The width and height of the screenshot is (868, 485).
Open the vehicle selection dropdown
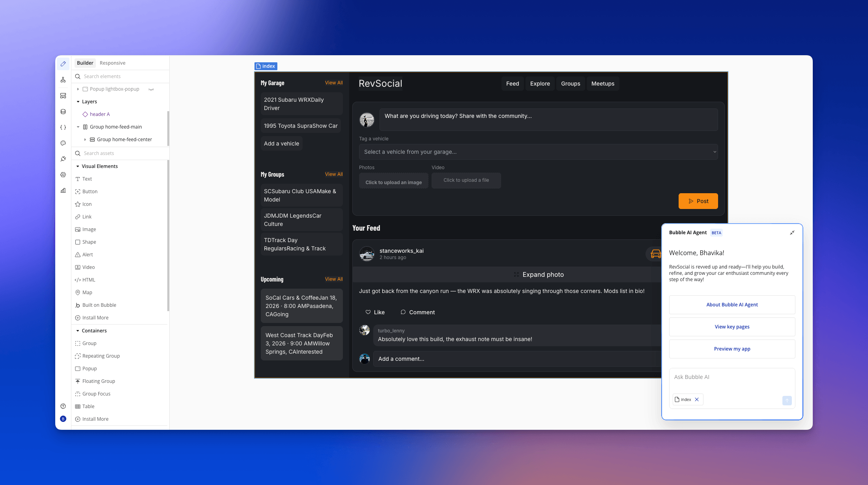[x=538, y=152]
